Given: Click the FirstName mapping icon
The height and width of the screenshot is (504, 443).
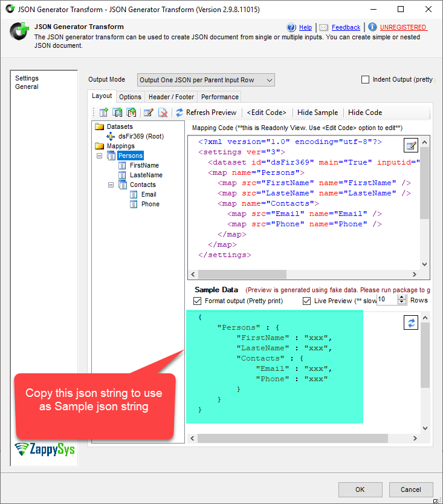Looking at the screenshot, I should [122, 165].
